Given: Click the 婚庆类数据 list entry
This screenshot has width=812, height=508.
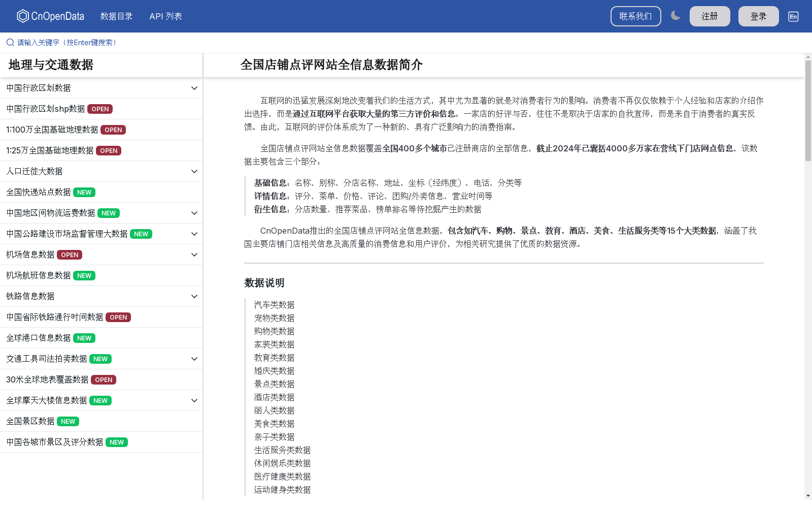Looking at the screenshot, I should (275, 371).
